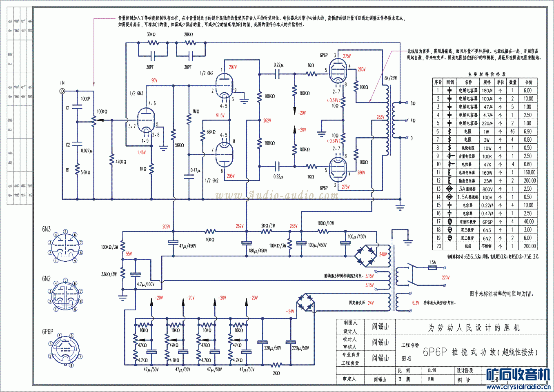Click the 220V mains input label
Image resolution: width=554 pixels, height=392 pixels.
click(x=445, y=278)
